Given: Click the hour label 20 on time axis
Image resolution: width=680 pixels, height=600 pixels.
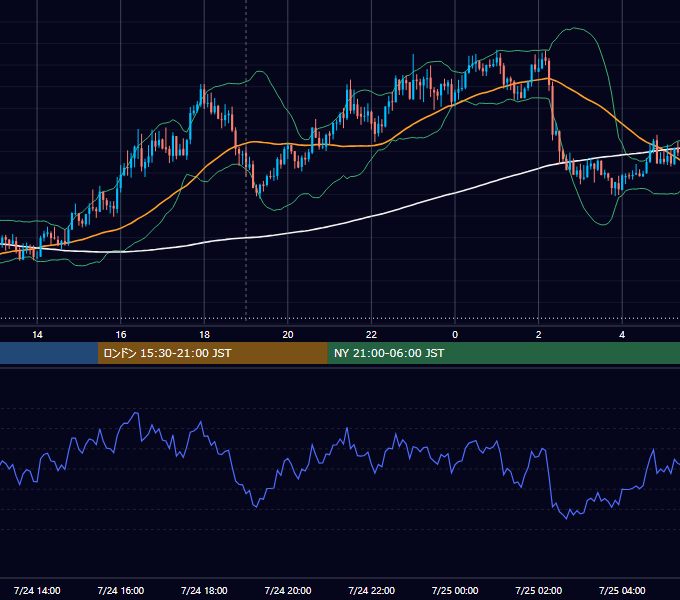Looking at the screenshot, I should point(288,335).
